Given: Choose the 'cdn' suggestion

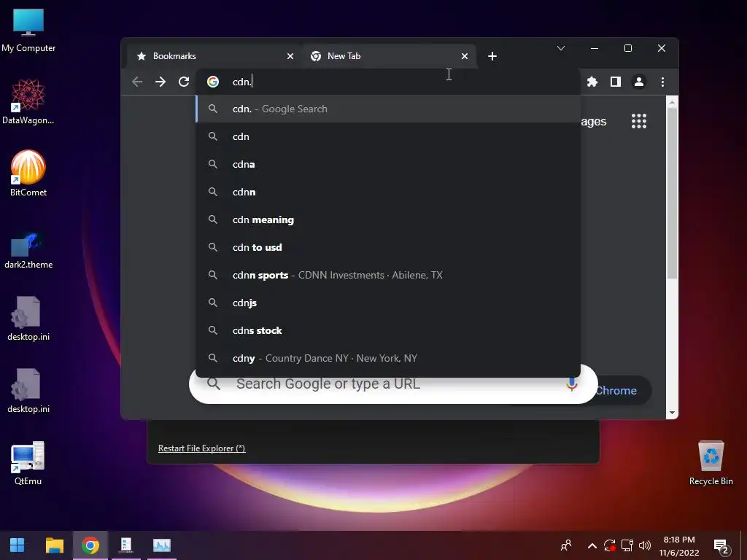Looking at the screenshot, I should (x=388, y=136).
